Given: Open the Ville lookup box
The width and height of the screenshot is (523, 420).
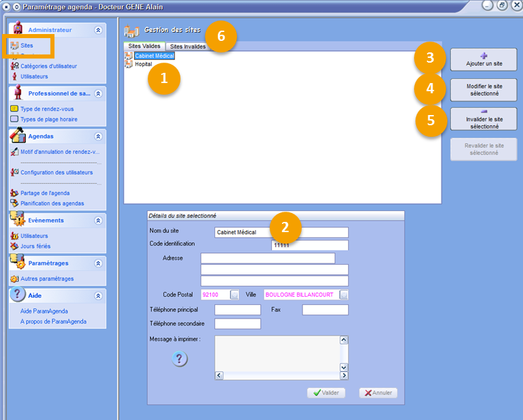Looking at the screenshot, I should [x=344, y=295].
